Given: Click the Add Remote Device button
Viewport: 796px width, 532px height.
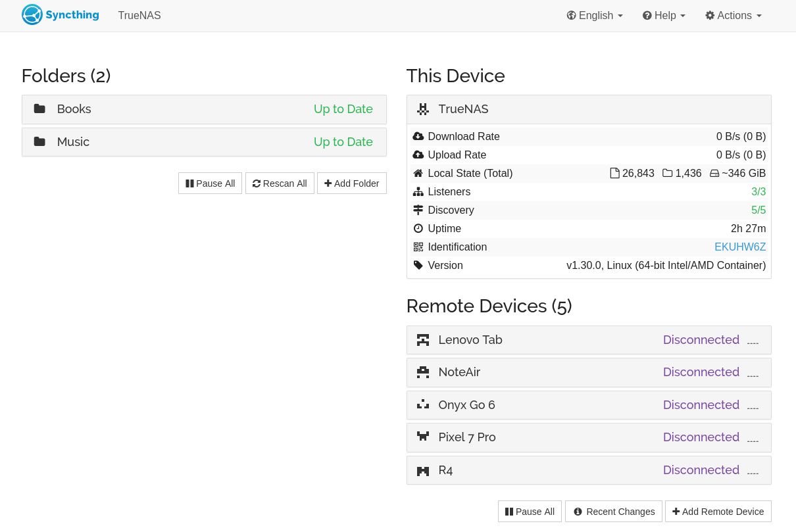Looking at the screenshot, I should (x=718, y=512).
